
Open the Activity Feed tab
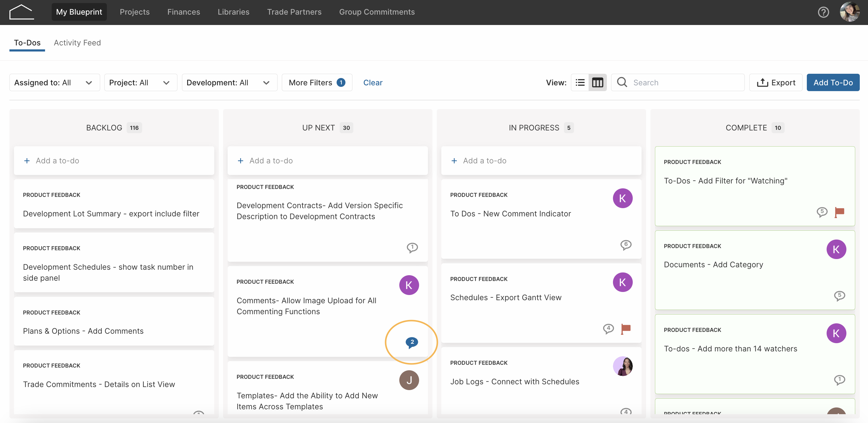tap(77, 43)
